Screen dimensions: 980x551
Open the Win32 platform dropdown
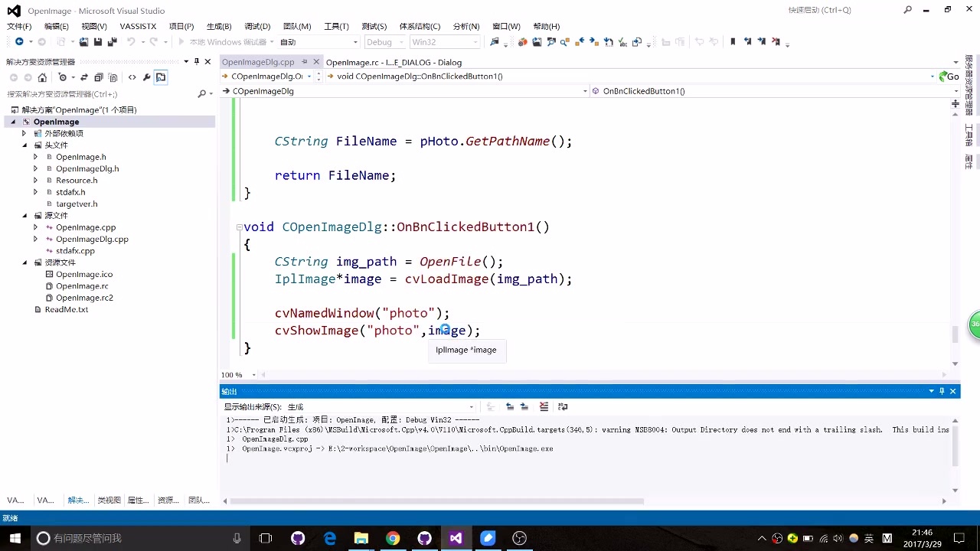point(445,42)
